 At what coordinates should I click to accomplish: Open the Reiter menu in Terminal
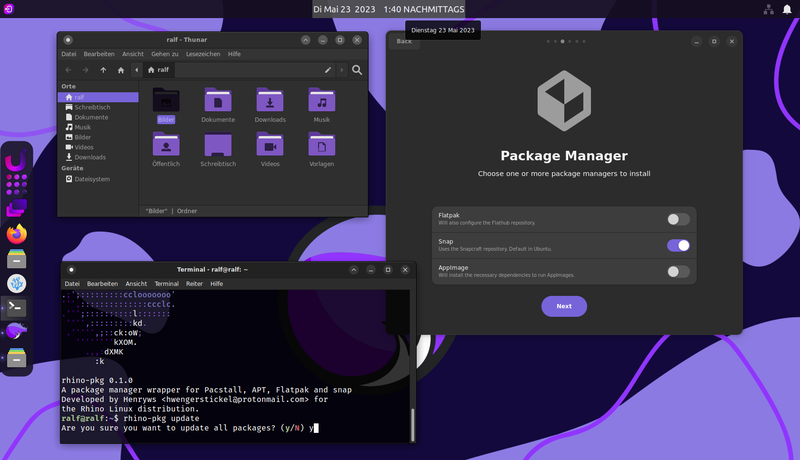click(194, 284)
